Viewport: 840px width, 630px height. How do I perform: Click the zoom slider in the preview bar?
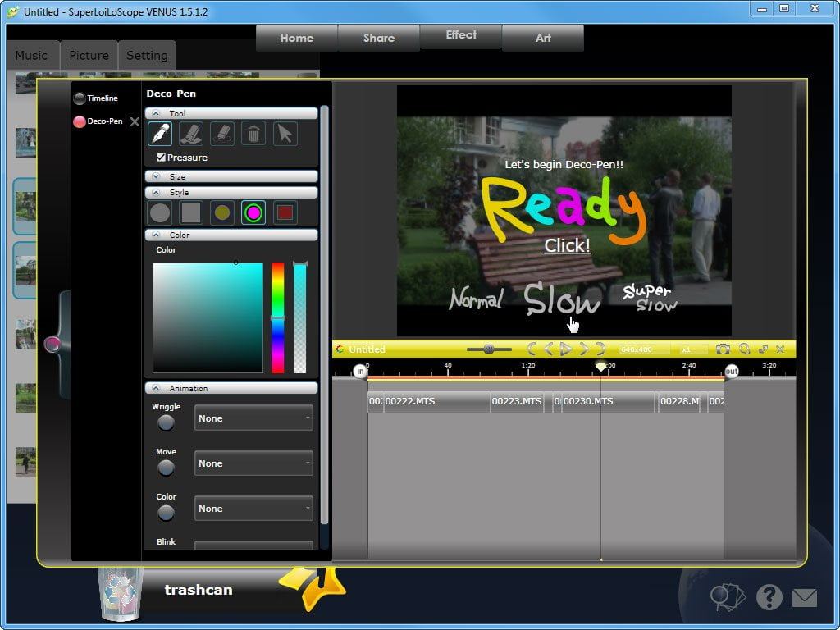489,349
